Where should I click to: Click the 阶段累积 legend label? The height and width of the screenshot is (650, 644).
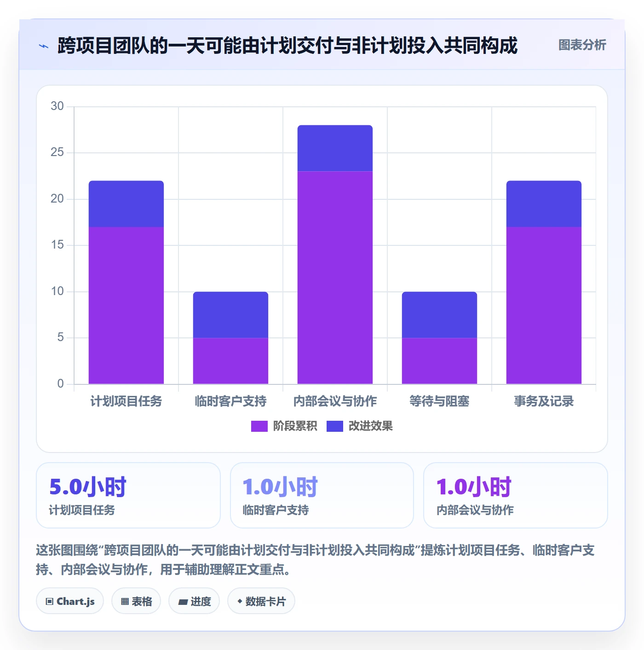(295, 426)
